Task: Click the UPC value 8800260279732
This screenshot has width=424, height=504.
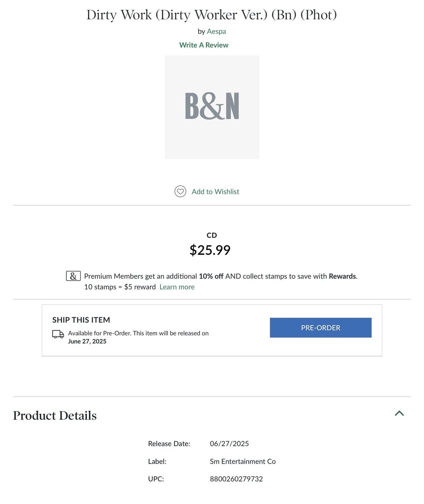Action: coord(236,479)
